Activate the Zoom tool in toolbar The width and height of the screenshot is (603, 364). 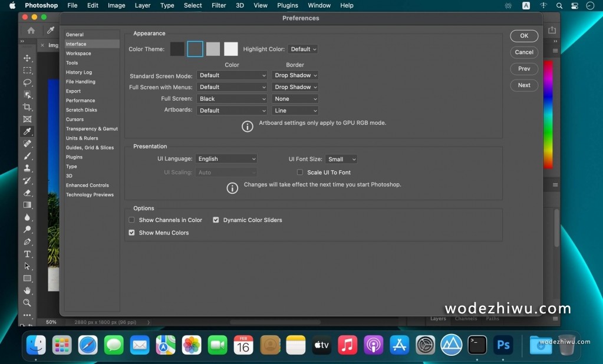(x=27, y=303)
